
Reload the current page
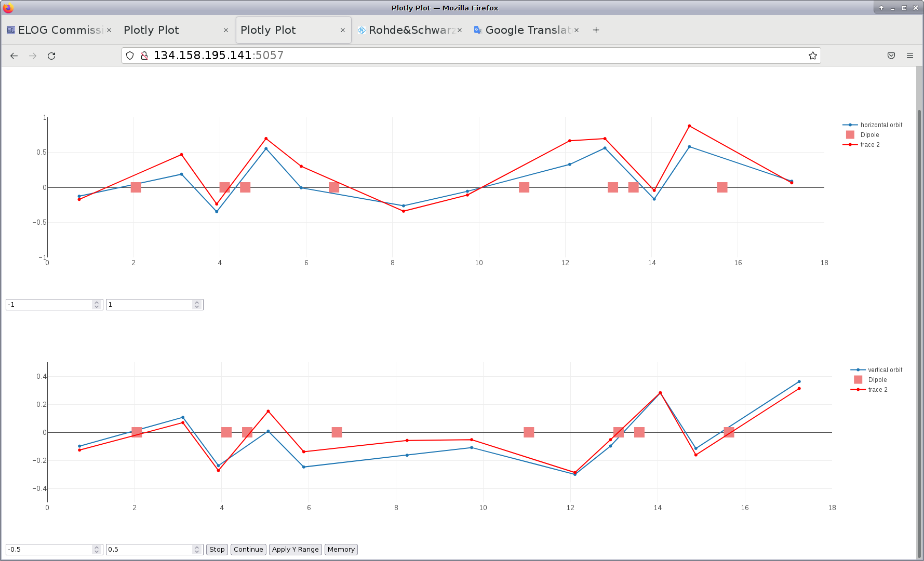(x=51, y=56)
